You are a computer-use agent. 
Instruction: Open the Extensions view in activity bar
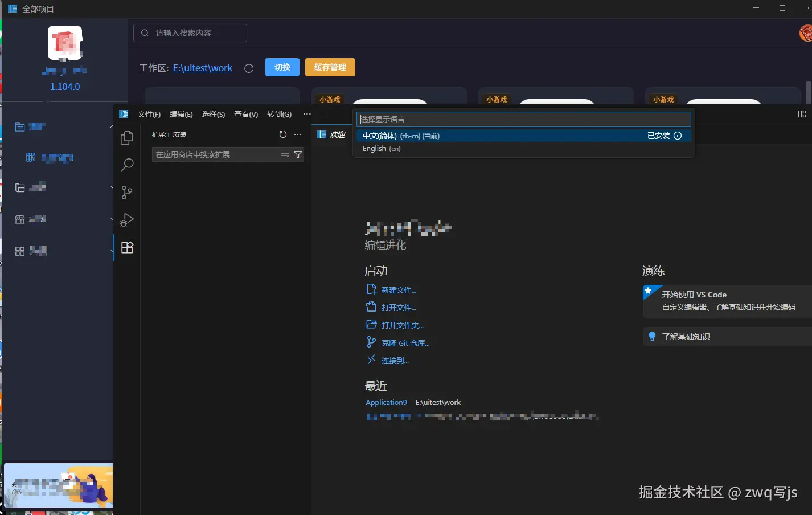point(127,247)
